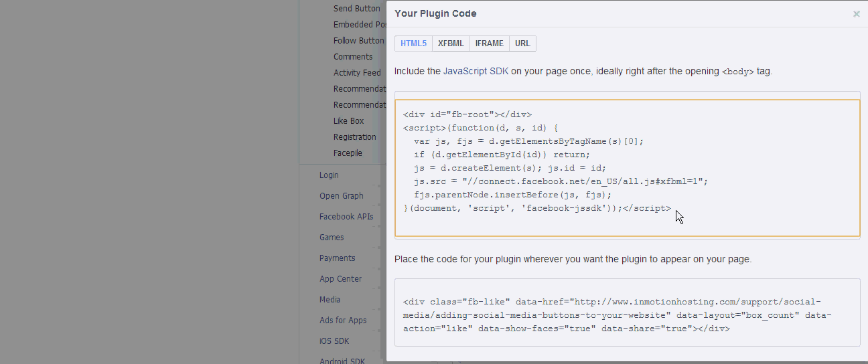Select the XFBML tab
Viewport: 868px width, 364px height.
tap(451, 43)
